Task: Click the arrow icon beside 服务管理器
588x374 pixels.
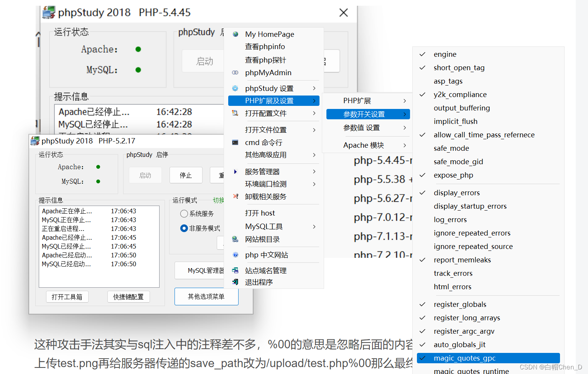Action: tap(235, 171)
